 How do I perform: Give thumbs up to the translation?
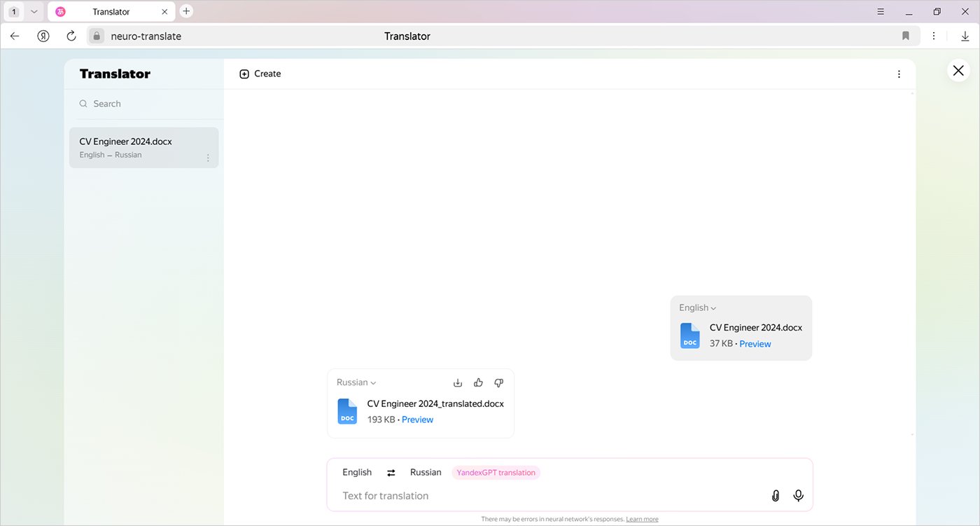tap(478, 382)
